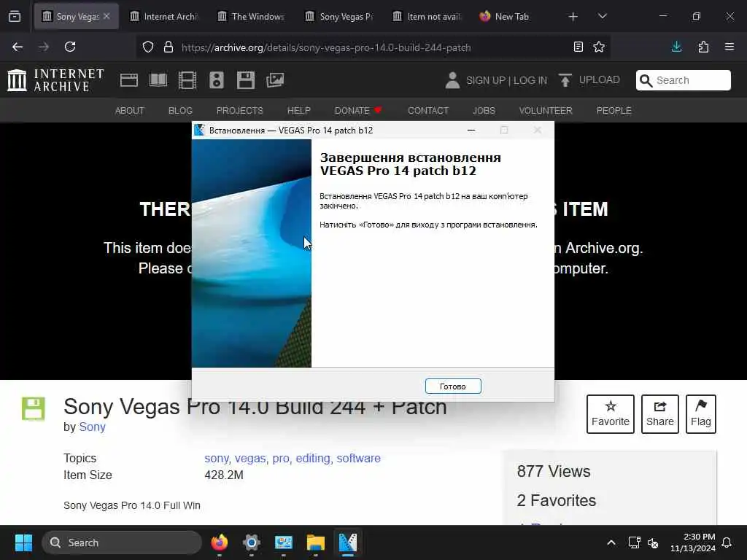Open the Firefox application menu
This screenshot has width=747, height=560.
coord(729,47)
